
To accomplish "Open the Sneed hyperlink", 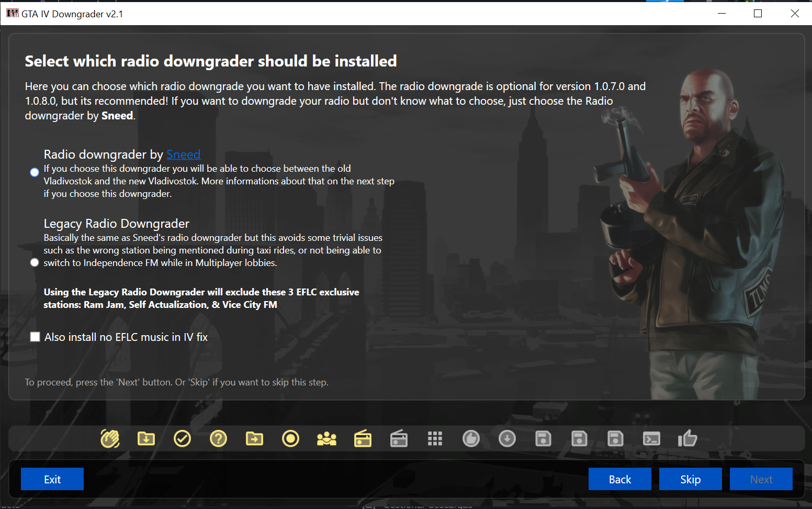I will pos(183,154).
